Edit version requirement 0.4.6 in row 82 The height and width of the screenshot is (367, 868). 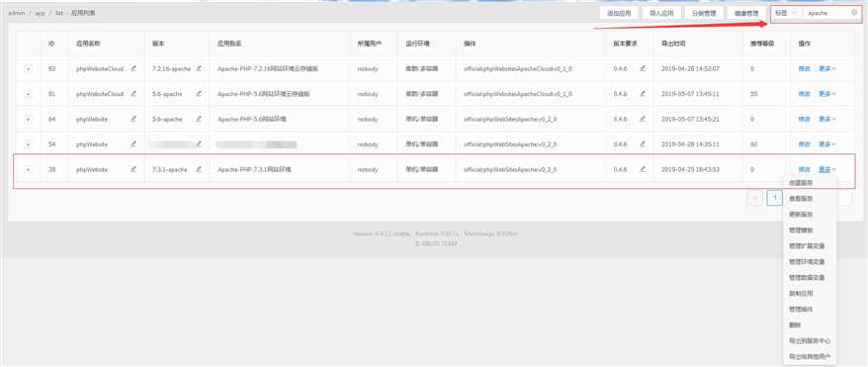(643, 68)
